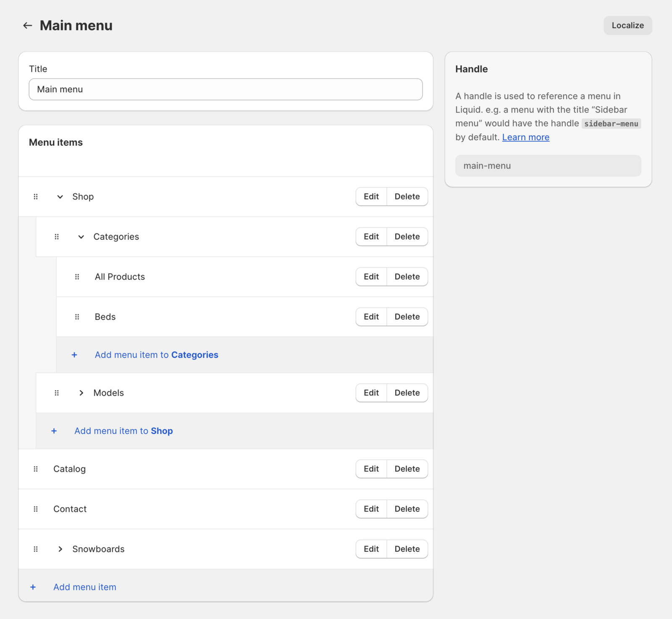
Task: Open the Learn more link
Action: coord(525,137)
